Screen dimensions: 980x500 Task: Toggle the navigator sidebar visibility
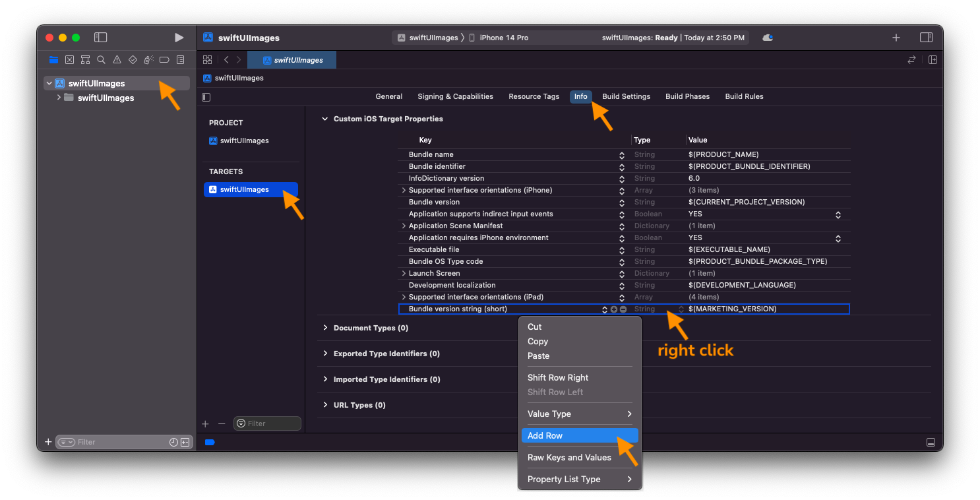100,38
